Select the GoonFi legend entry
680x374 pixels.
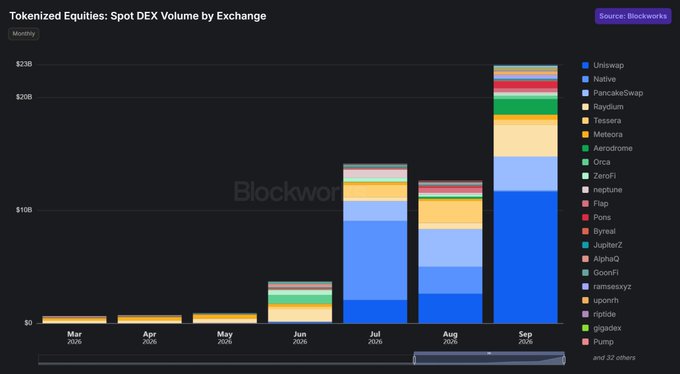coord(600,272)
